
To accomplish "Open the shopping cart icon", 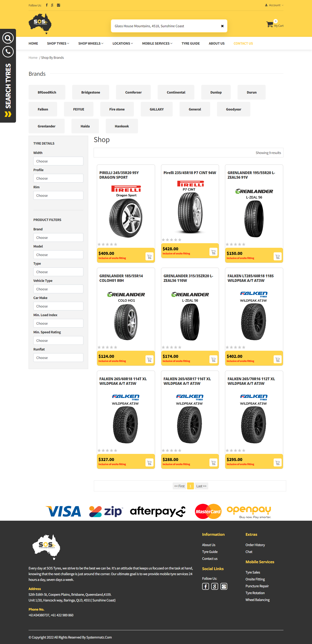I will point(270,24).
